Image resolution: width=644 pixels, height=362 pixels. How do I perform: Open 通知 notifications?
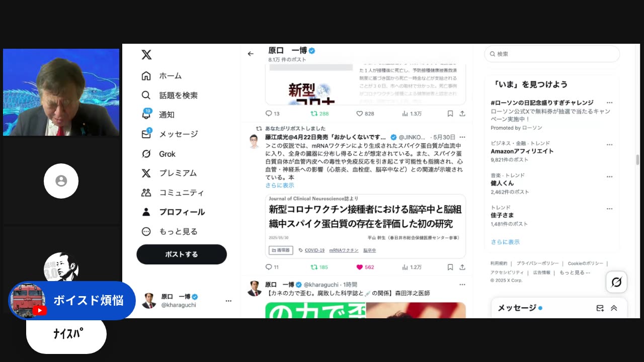click(x=158, y=115)
